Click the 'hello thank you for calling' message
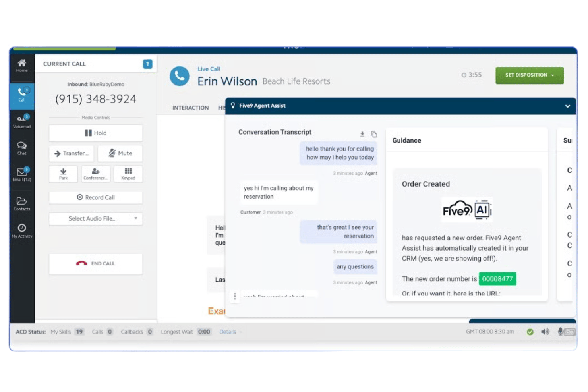Screen dimensions: 588x392 [339, 153]
